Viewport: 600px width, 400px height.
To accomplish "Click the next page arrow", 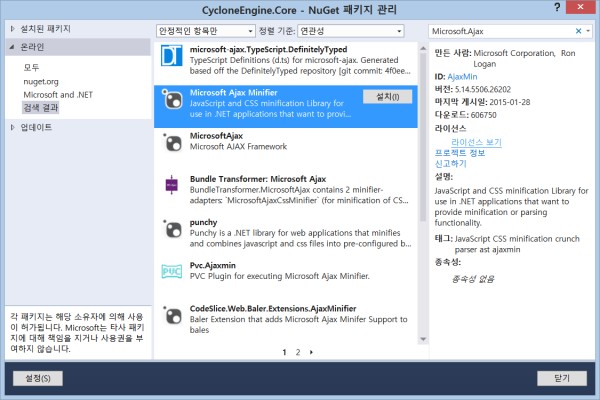I will coord(311,352).
